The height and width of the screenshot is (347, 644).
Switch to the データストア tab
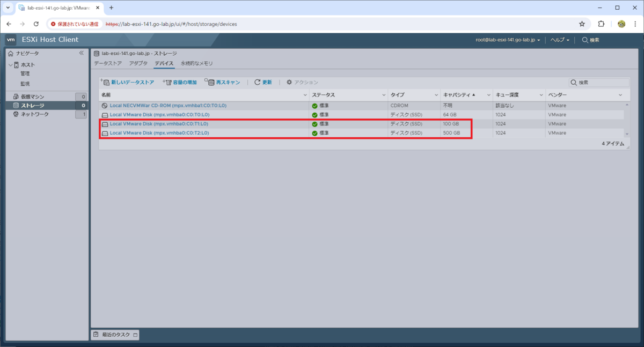tap(108, 63)
